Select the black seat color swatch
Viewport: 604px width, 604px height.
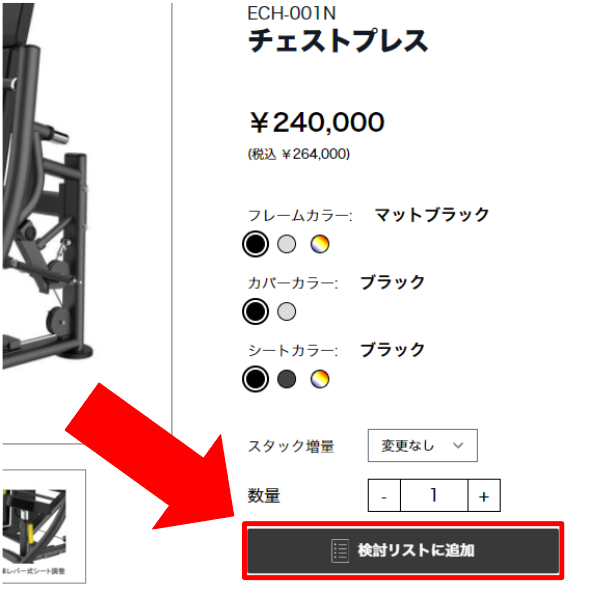[255, 379]
